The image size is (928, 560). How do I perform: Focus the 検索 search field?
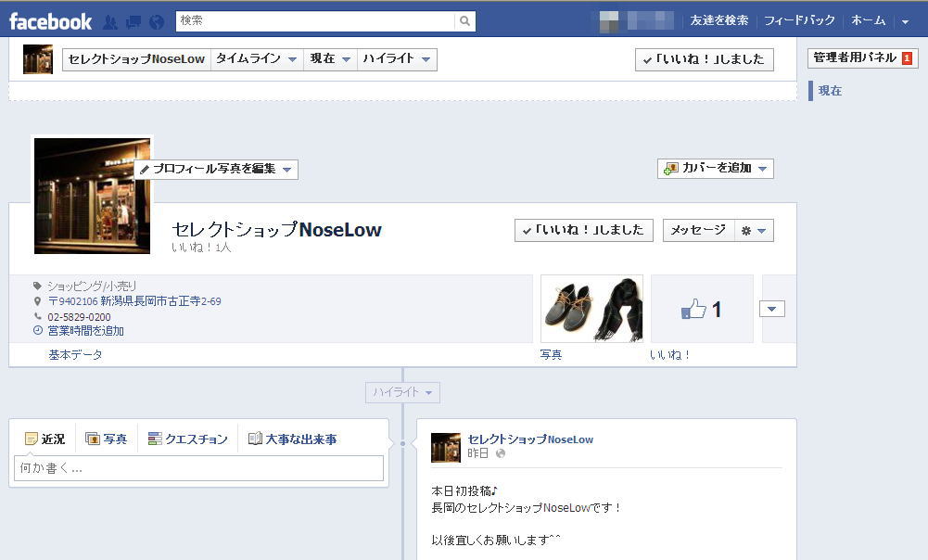coord(315,21)
